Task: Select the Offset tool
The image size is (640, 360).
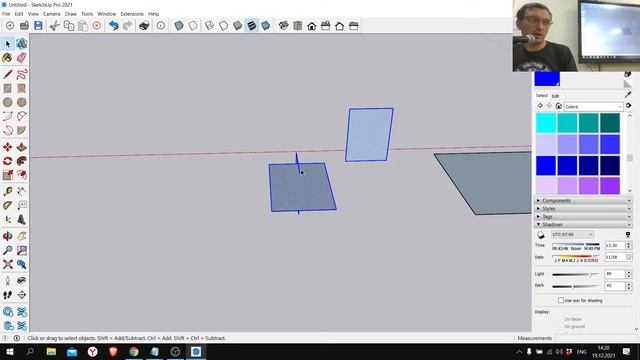Action: tap(22, 175)
